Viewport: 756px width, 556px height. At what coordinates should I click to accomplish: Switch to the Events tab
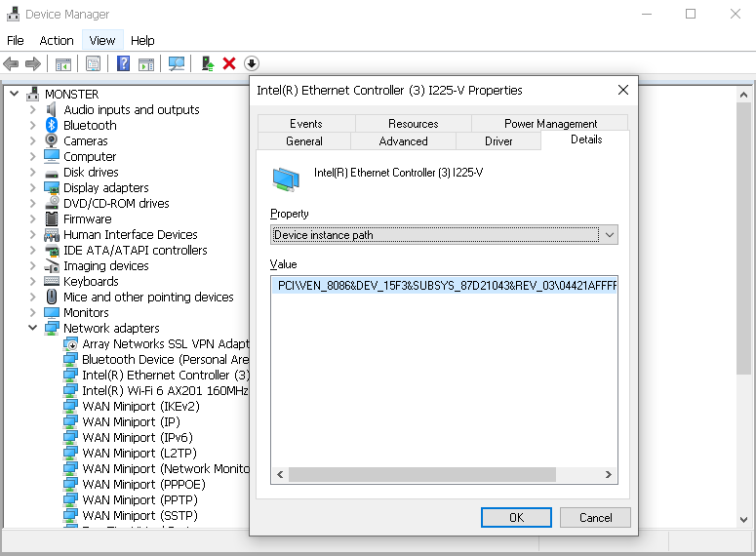pos(306,124)
